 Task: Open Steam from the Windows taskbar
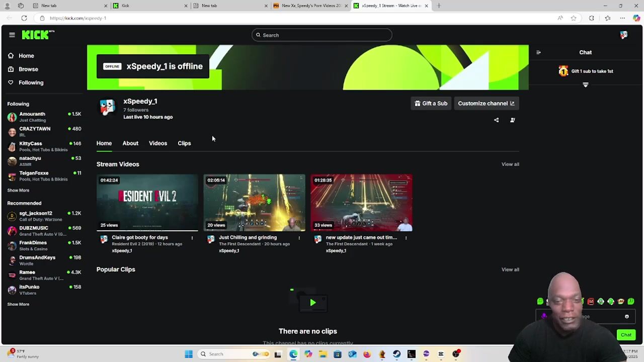[x=396, y=354]
